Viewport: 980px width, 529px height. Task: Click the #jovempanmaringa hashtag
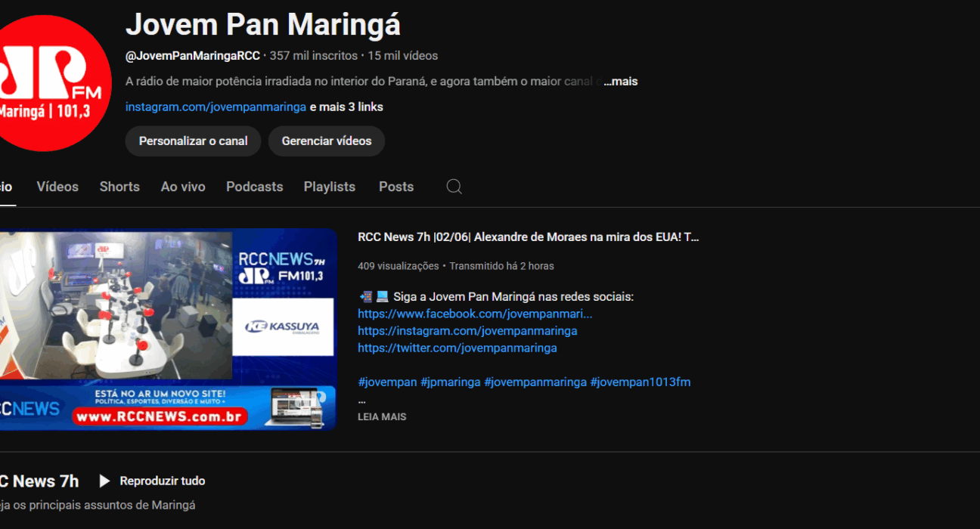[535, 382]
